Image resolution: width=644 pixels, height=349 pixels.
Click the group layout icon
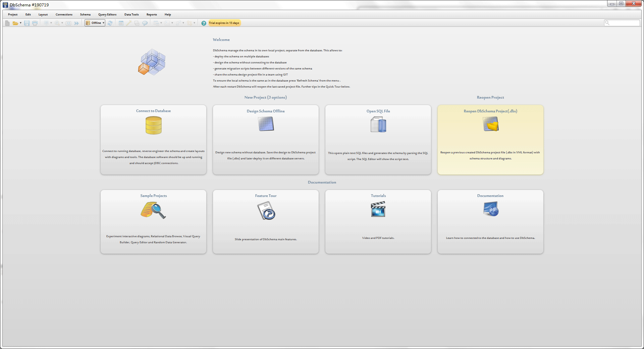(137, 23)
